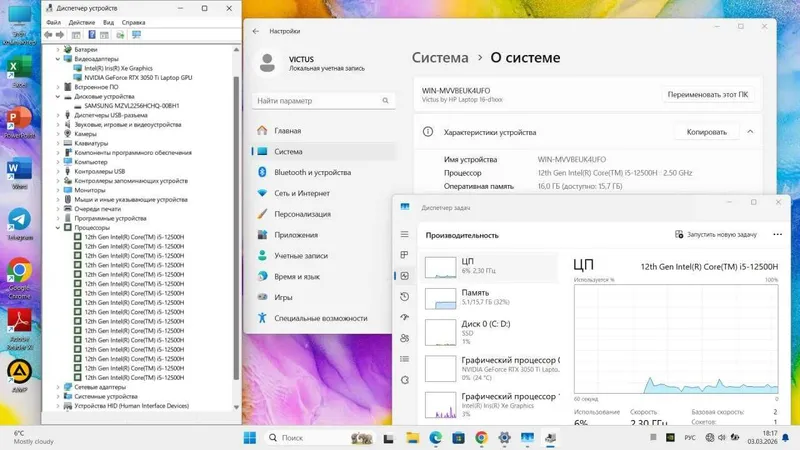800x450 pixels.
Task: Click Help icon in Device Manager toolbar
Action: (x=92, y=35)
